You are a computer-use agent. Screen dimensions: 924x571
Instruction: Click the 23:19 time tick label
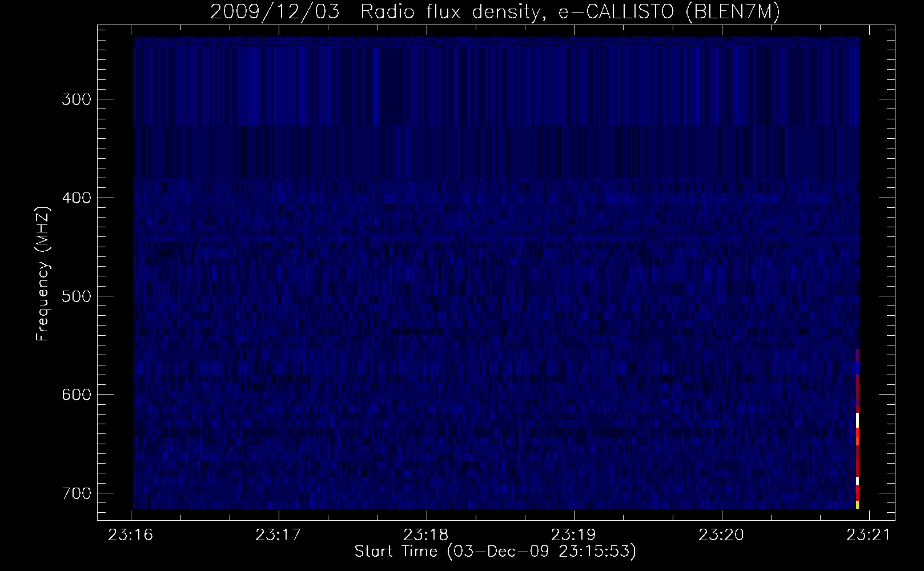point(574,535)
